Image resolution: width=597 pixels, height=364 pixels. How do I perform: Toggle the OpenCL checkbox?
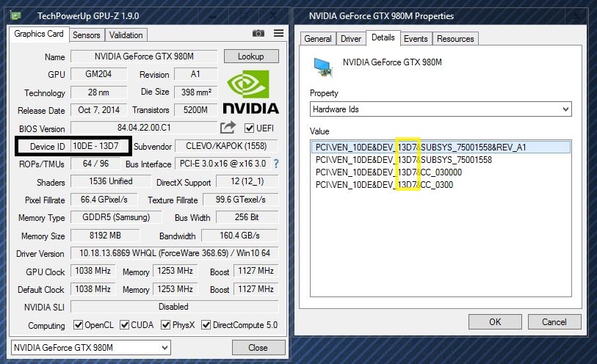pos(78,325)
